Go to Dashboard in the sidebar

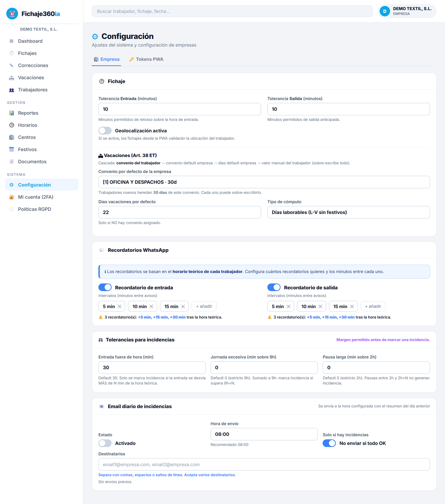click(x=41, y=41)
